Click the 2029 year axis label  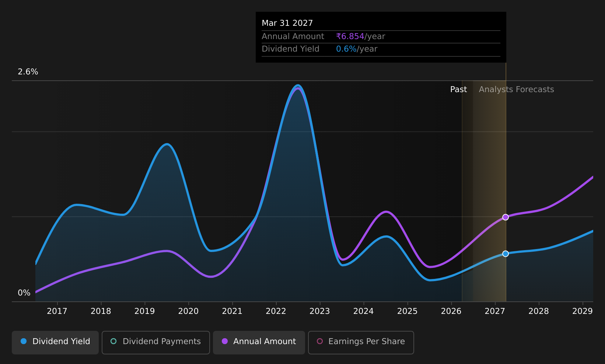pyautogui.click(x=583, y=311)
